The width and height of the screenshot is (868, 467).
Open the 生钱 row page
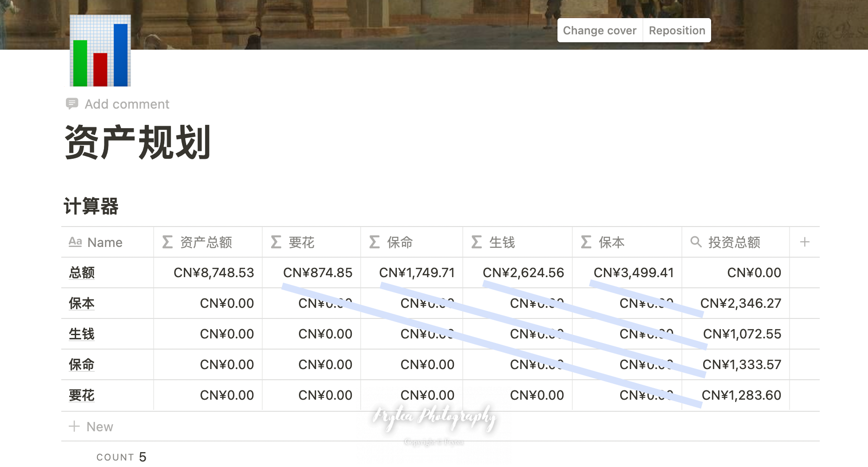click(82, 334)
